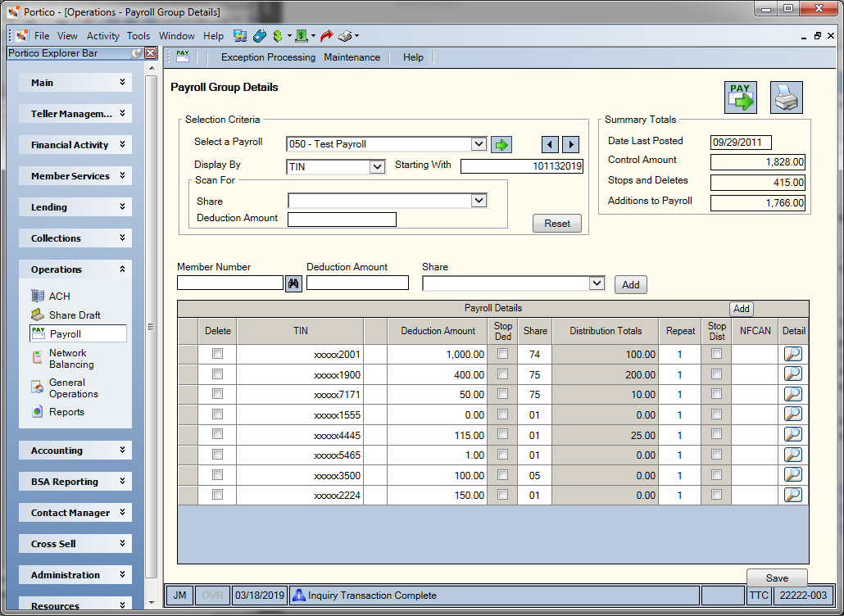The width and height of the screenshot is (844, 616).
Task: Open General Operations item
Action: 73,388
